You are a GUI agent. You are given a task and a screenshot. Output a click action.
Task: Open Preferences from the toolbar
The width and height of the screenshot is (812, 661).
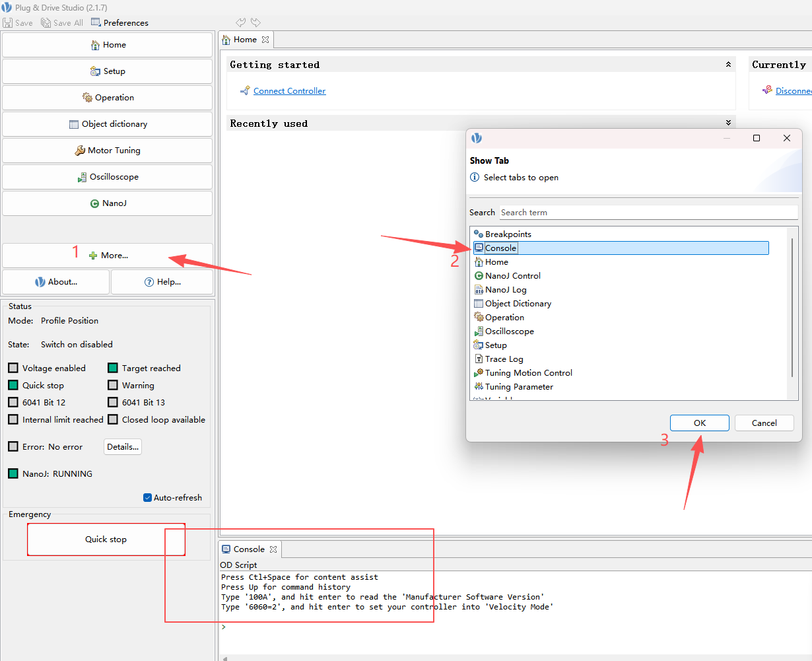pyautogui.click(x=119, y=22)
